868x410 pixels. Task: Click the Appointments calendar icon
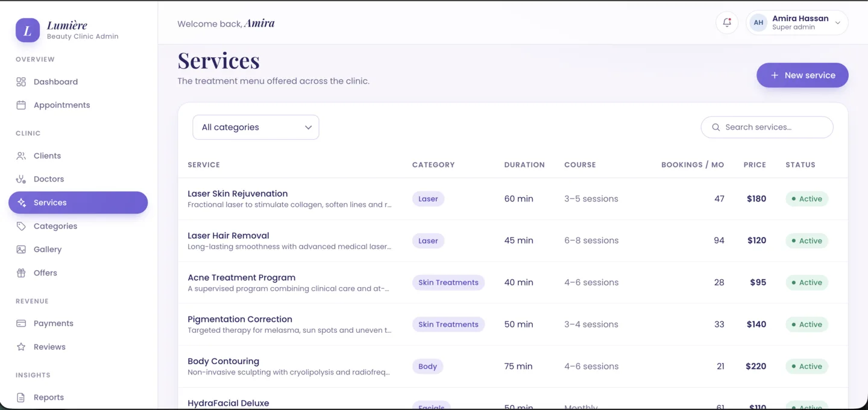tap(21, 105)
